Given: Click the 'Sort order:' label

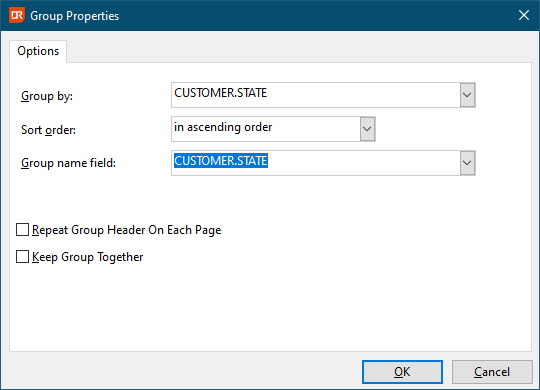Looking at the screenshot, I should click(x=48, y=130).
